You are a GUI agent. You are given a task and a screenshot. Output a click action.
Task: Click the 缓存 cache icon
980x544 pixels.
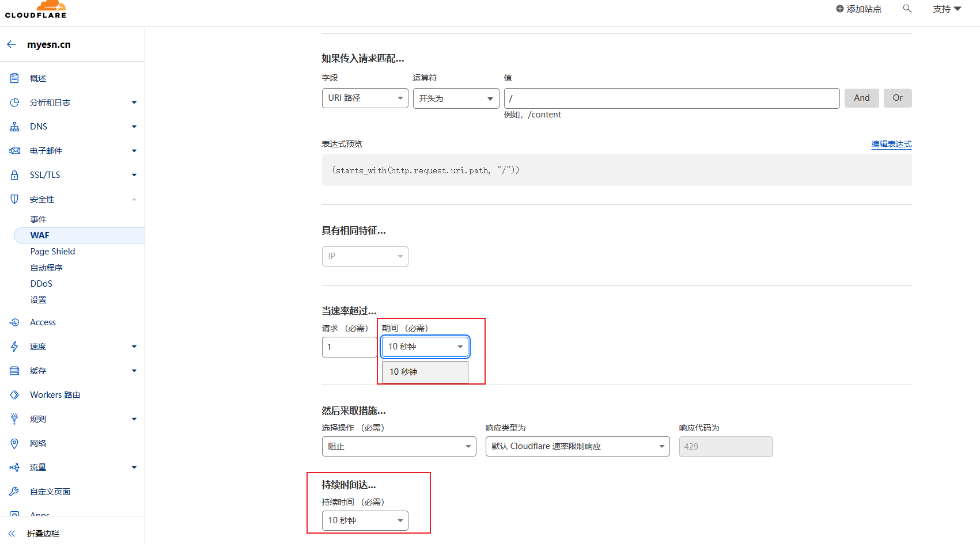point(14,371)
